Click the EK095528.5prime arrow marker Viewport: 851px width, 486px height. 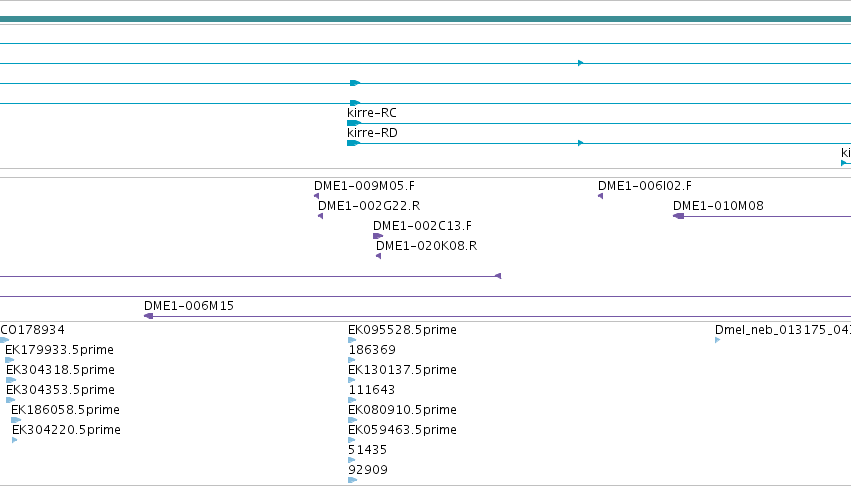pos(352,340)
